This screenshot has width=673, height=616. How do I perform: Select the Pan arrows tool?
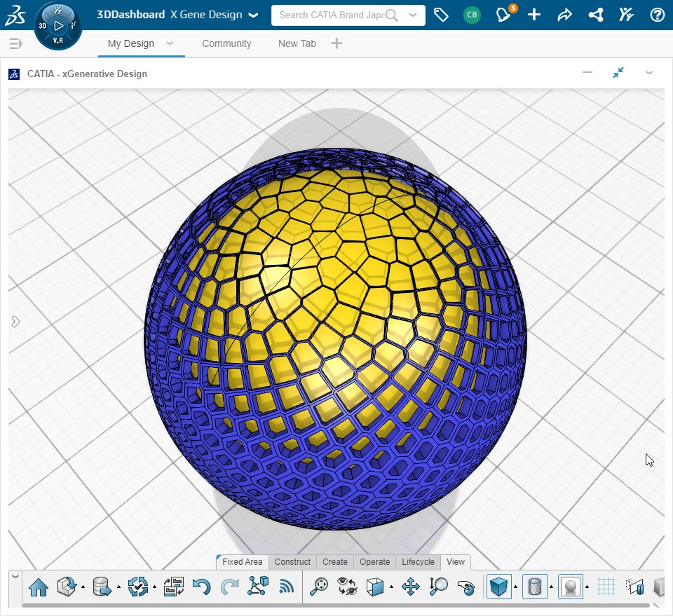pyautogui.click(x=410, y=587)
